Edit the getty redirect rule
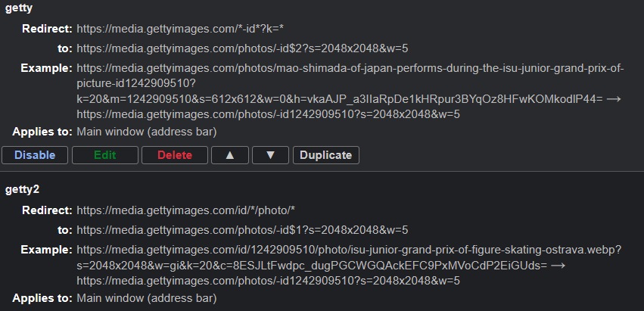The width and height of the screenshot is (644, 311). pyautogui.click(x=105, y=155)
